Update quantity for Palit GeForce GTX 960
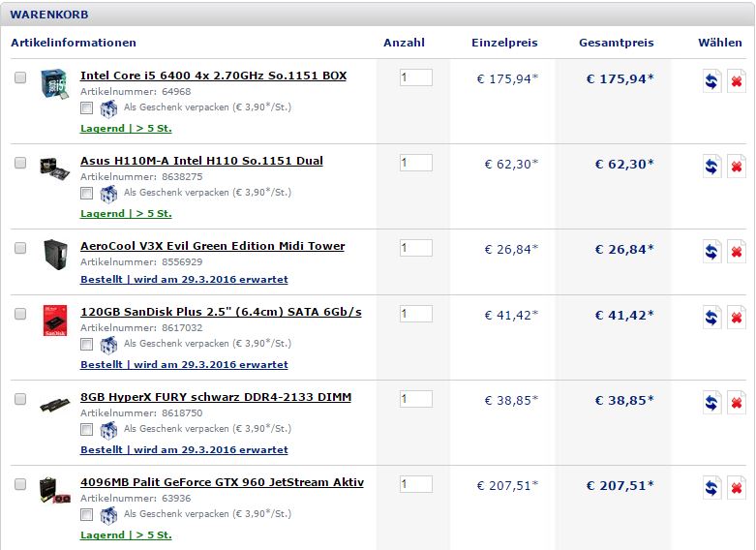Screen dimensions: 756x550 point(711,488)
